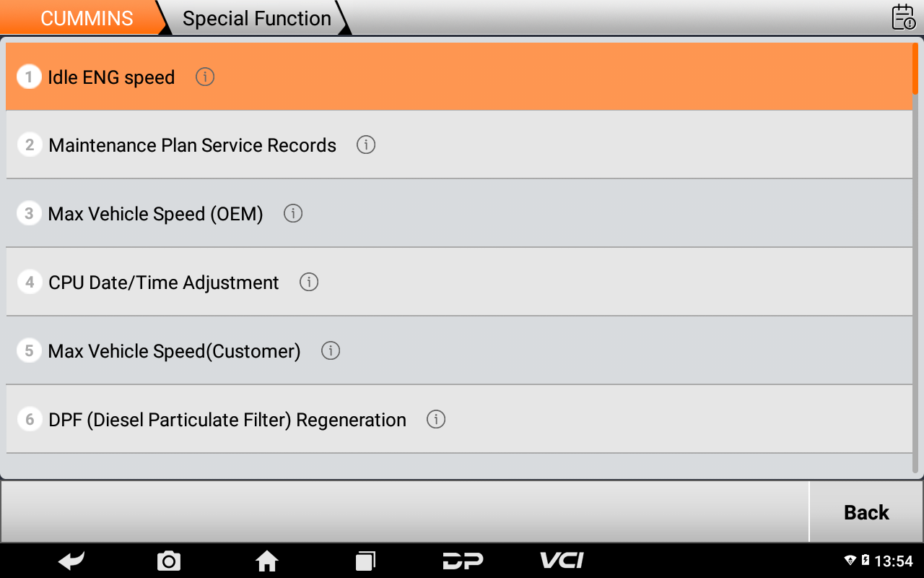View info for CPU Date/Time Adjustment
This screenshot has height=578, width=924.
[x=309, y=282]
